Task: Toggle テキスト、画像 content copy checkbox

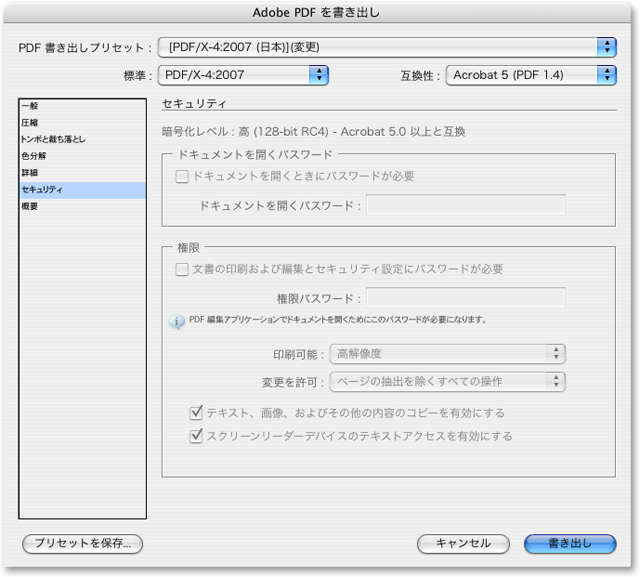Action: point(196,413)
